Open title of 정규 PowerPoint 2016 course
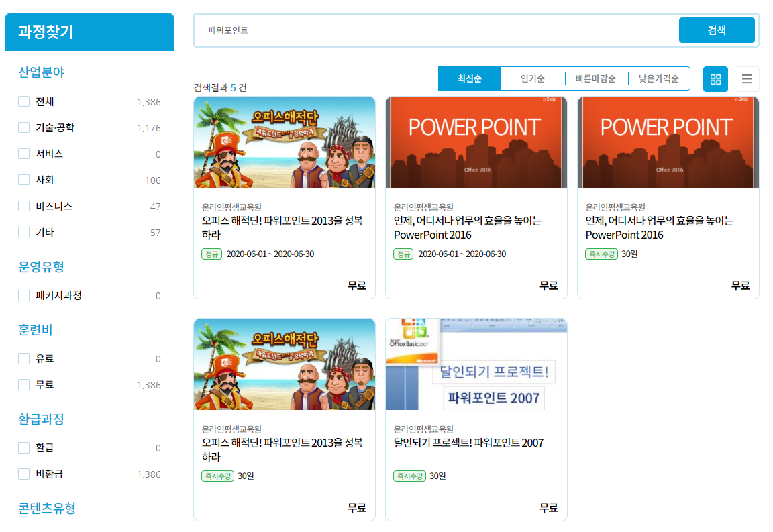The width and height of the screenshot is (773, 532). coord(467,228)
